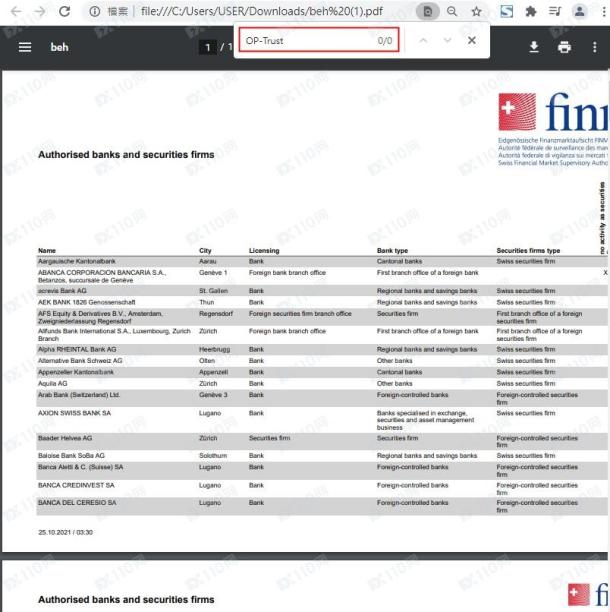The image size is (610, 612).
Task: Open the Extensions puzzle-piece menu
Action: 531,11
